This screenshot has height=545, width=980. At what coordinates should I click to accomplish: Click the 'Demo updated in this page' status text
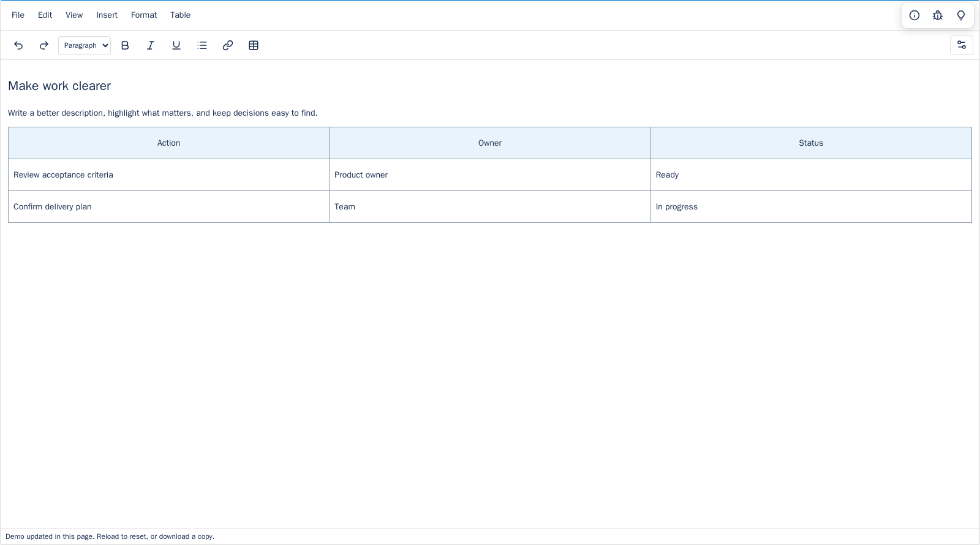(x=110, y=536)
